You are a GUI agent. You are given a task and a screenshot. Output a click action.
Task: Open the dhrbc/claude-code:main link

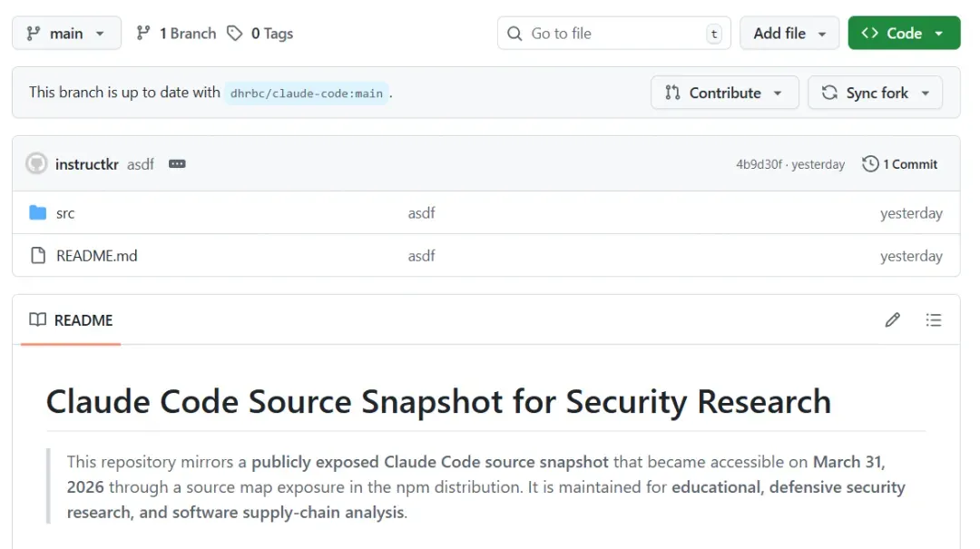coord(307,93)
